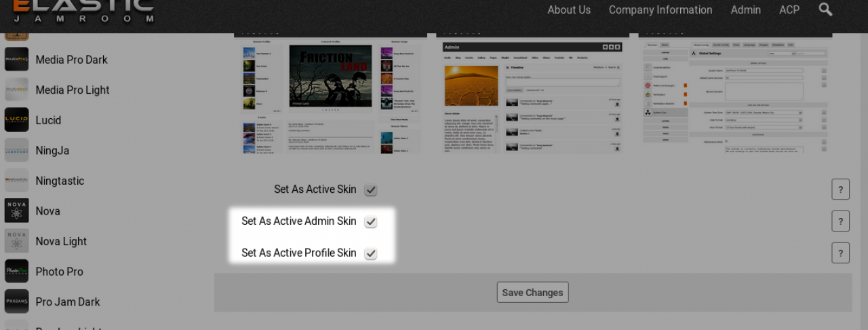
Task: View the Friction Land skin screenshot thumbnail
Action: click(x=330, y=93)
